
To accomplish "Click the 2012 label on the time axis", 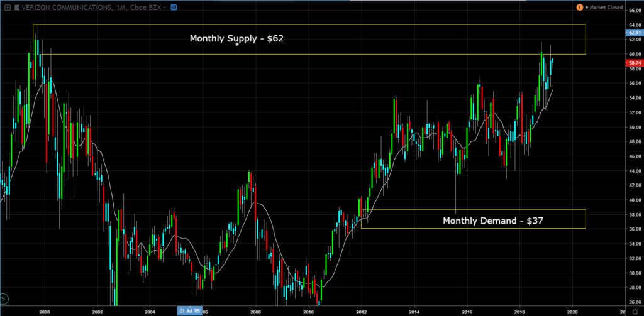I will (362, 312).
